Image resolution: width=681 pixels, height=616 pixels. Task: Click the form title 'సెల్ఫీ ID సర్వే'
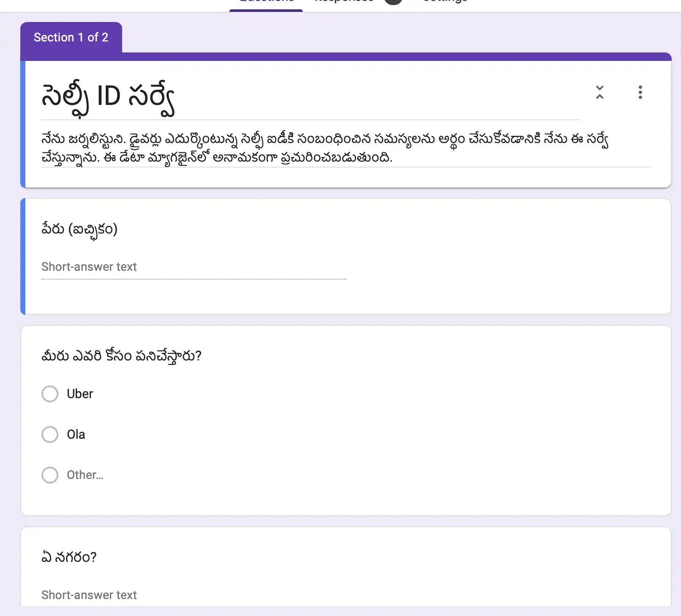(108, 98)
